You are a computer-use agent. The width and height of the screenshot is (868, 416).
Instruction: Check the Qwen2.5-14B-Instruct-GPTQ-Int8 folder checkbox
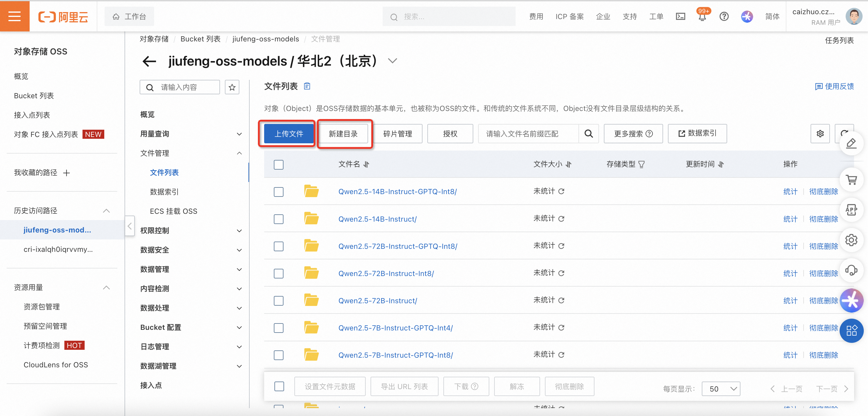point(278,192)
